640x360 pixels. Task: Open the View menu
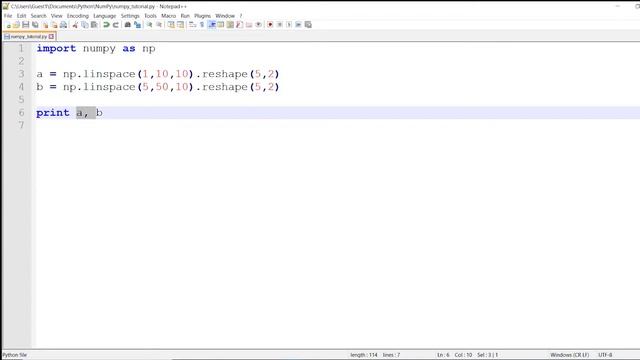(57, 16)
